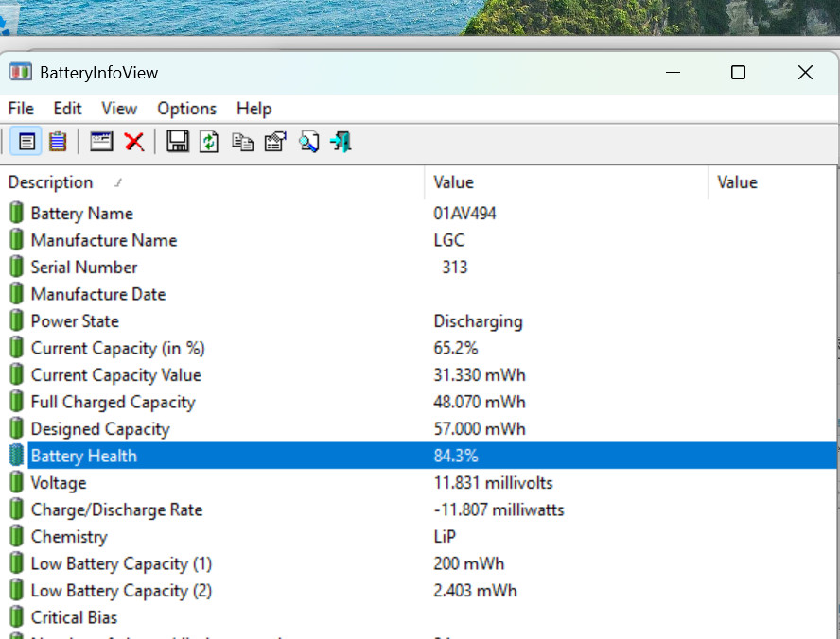Open the View menu
The image size is (840, 639).
coord(119,109)
